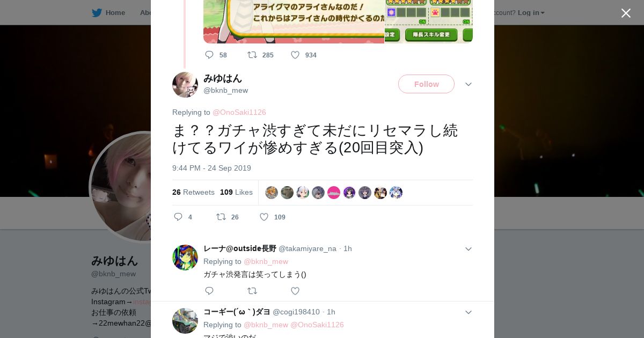
Task: Open the Log in dropdown menu
Action: [x=531, y=12]
